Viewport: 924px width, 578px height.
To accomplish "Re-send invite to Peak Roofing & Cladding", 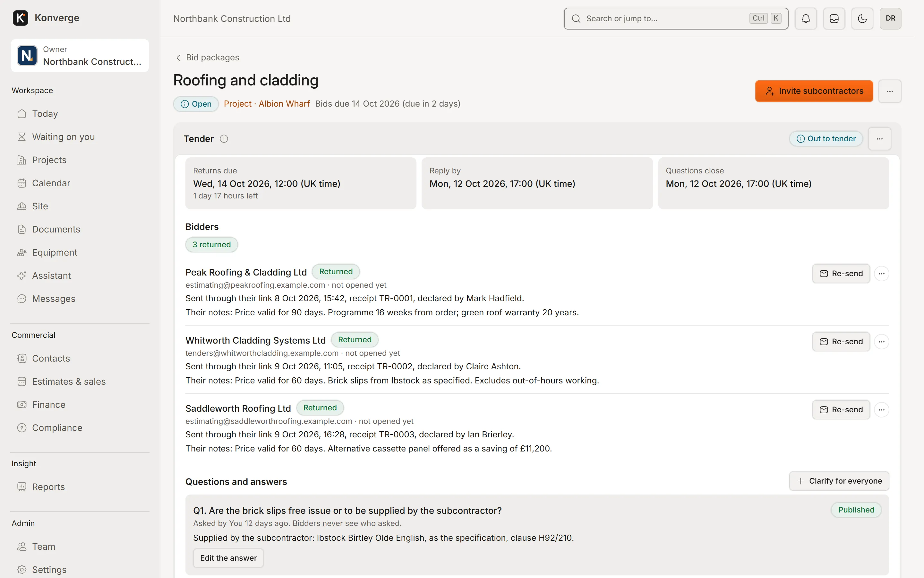I will tap(841, 274).
